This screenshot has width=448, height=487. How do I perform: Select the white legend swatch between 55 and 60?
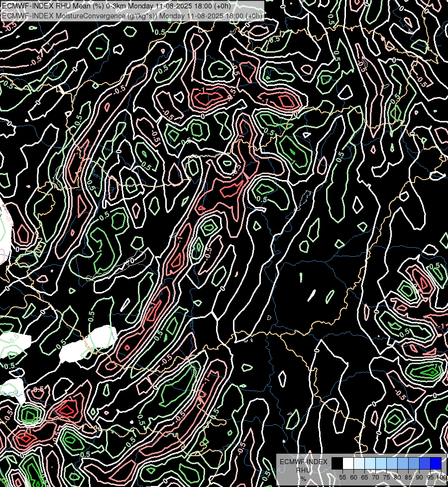pyautogui.click(x=348, y=463)
